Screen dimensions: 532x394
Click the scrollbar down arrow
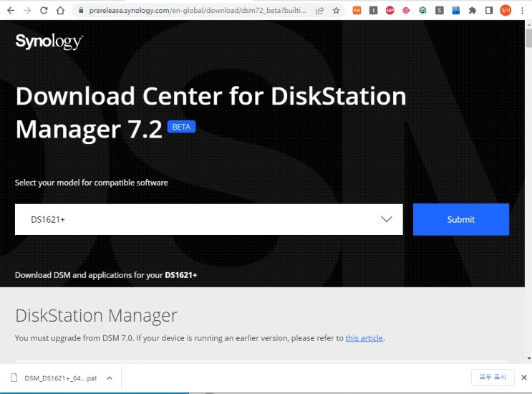coord(528,358)
